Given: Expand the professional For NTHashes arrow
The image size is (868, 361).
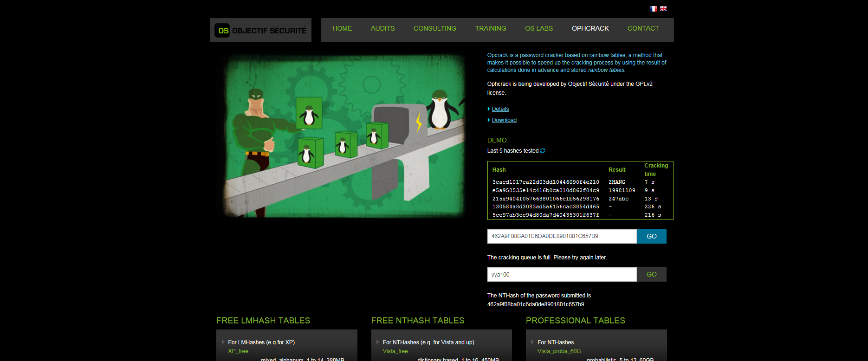Looking at the screenshot, I should (532, 342).
